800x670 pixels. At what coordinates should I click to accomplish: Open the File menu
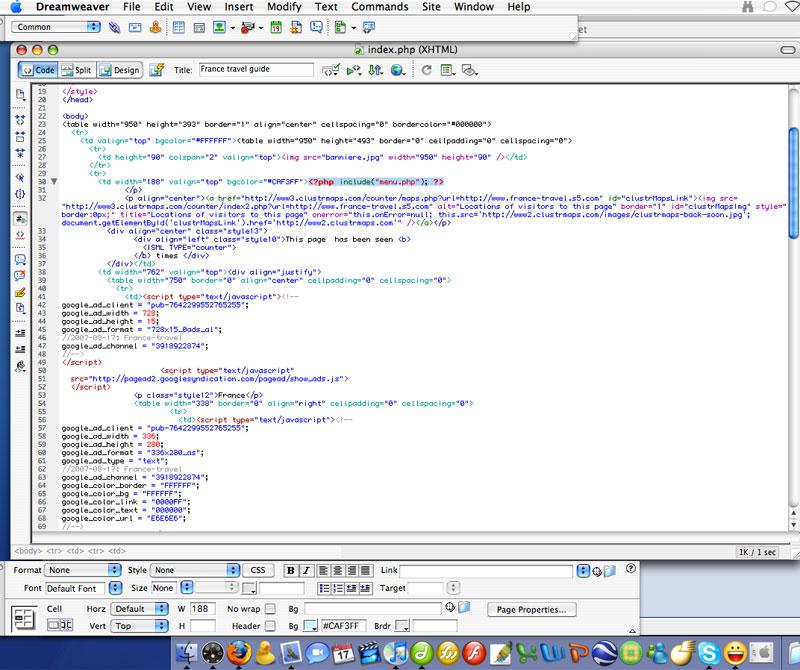pyautogui.click(x=132, y=7)
